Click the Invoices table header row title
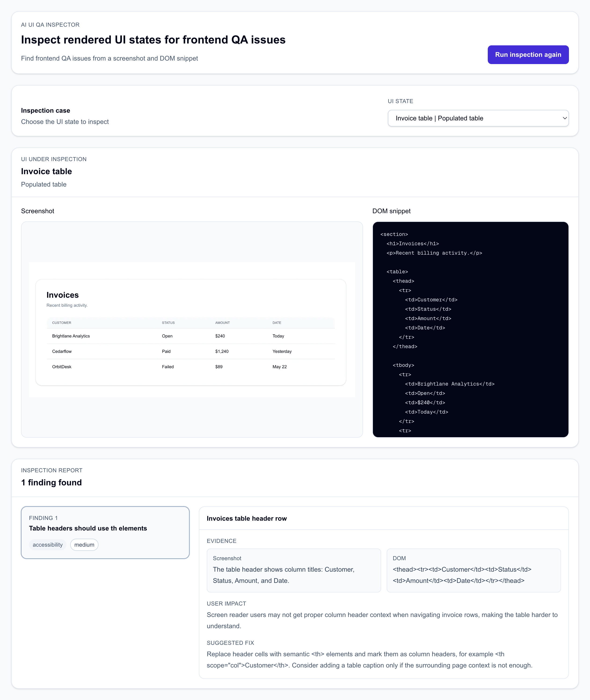This screenshot has height=700, width=590. pos(247,518)
